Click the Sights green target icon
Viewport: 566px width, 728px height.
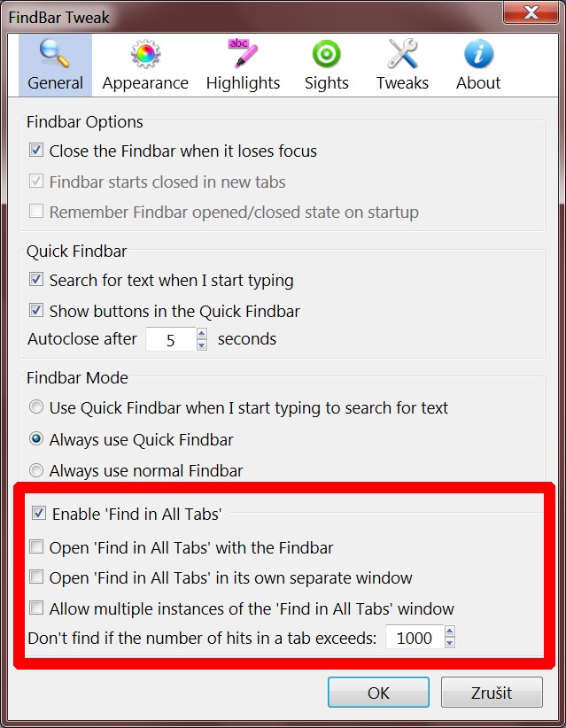click(326, 53)
